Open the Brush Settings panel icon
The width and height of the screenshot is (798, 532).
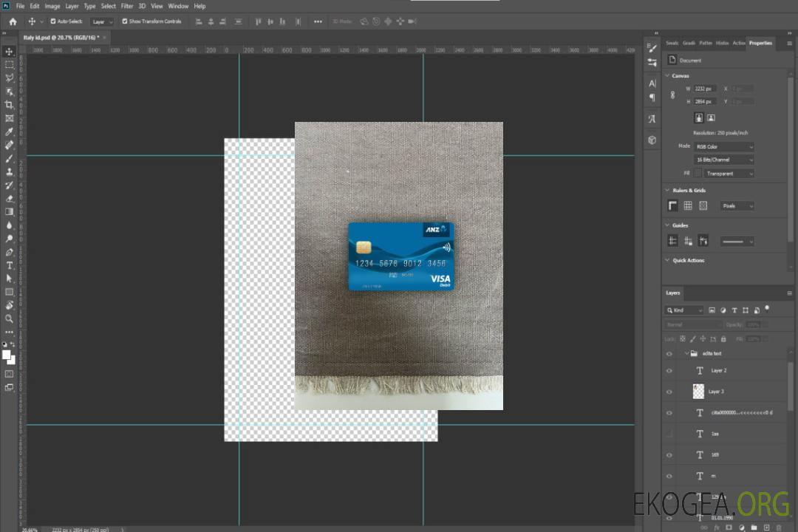652,48
